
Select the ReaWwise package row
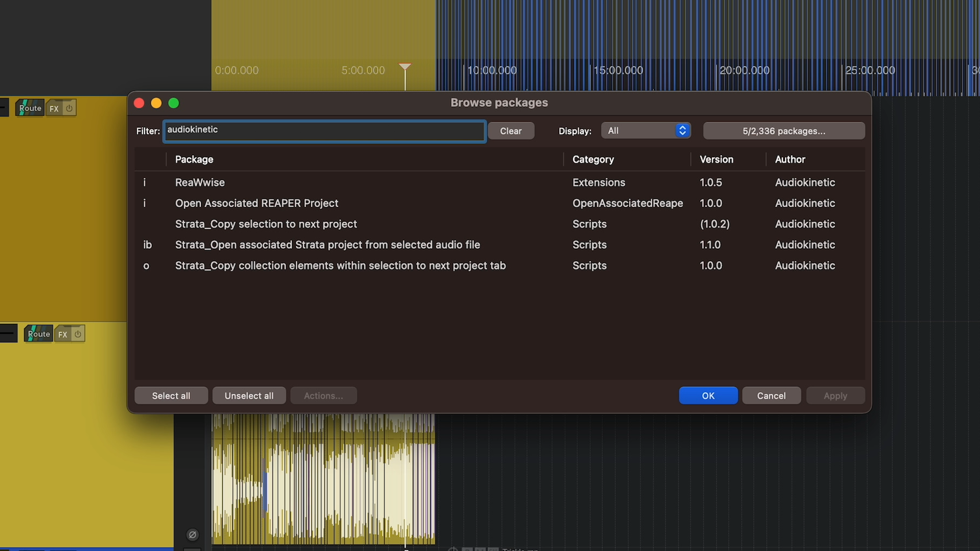[499, 183]
